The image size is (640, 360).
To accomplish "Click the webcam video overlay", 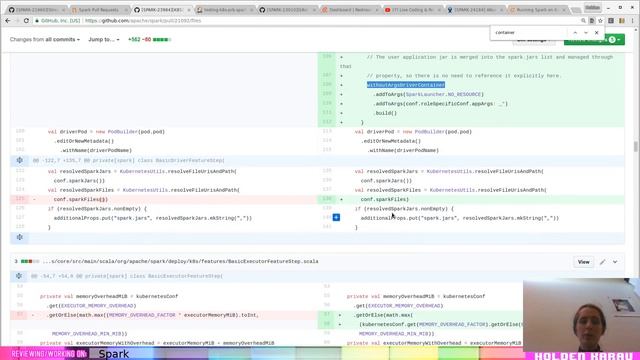I will [x=581, y=314].
